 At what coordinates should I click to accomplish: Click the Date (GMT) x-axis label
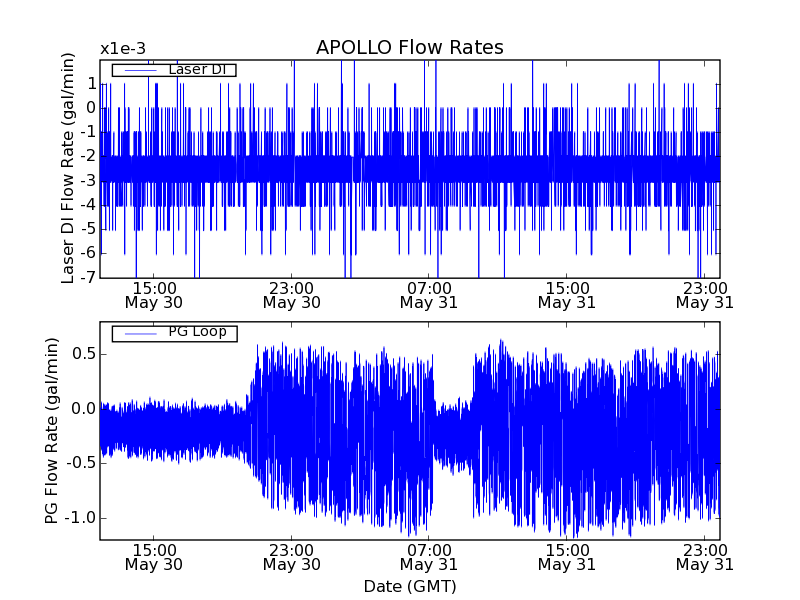pyautogui.click(x=409, y=586)
